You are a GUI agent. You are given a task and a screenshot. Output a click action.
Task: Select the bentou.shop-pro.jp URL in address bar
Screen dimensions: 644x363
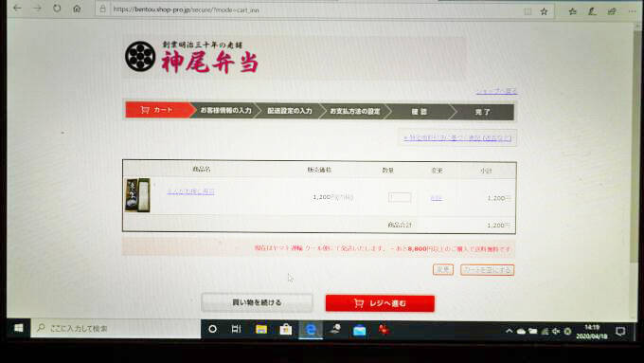pyautogui.click(x=186, y=9)
